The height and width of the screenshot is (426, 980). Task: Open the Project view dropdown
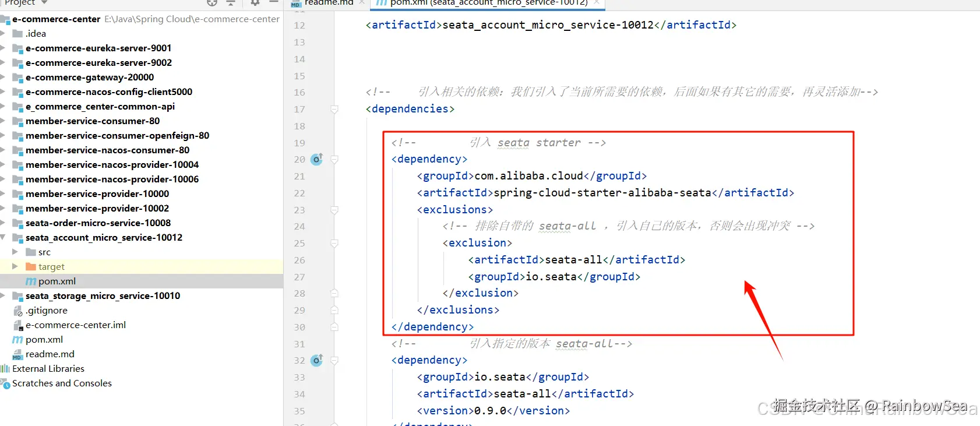pos(44,2)
